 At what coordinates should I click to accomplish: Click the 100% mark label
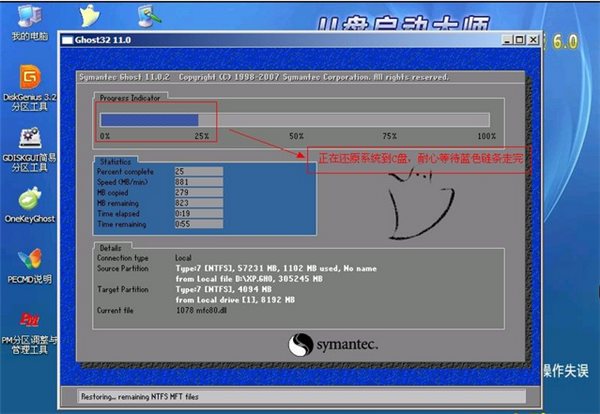point(486,136)
